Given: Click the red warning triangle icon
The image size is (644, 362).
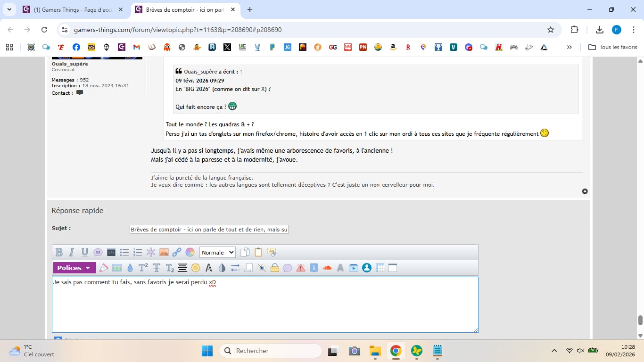Looking at the screenshot, I should tap(301, 268).
